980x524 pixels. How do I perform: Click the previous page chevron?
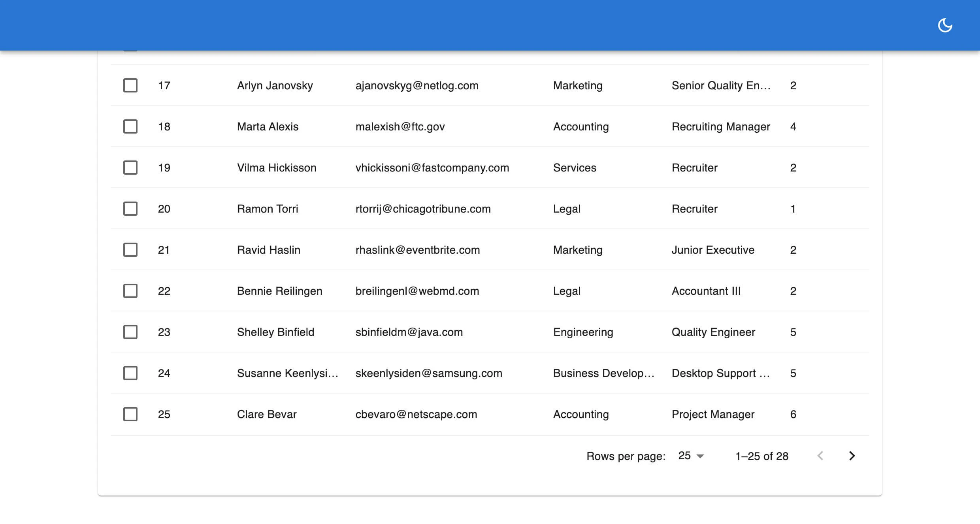(x=820, y=456)
